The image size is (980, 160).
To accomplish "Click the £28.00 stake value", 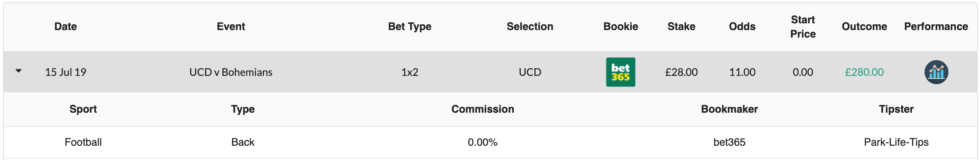I will tap(681, 72).
